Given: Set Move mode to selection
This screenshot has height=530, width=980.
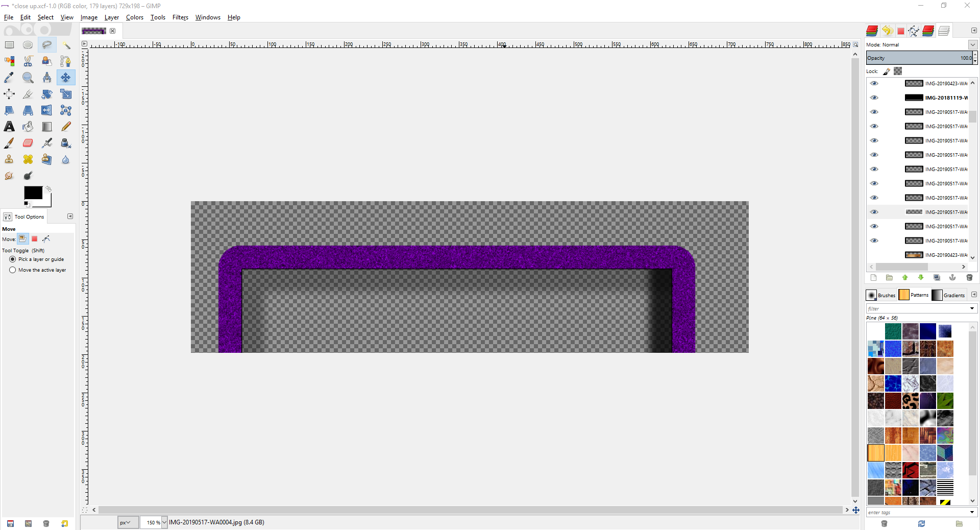Looking at the screenshot, I should (x=35, y=239).
